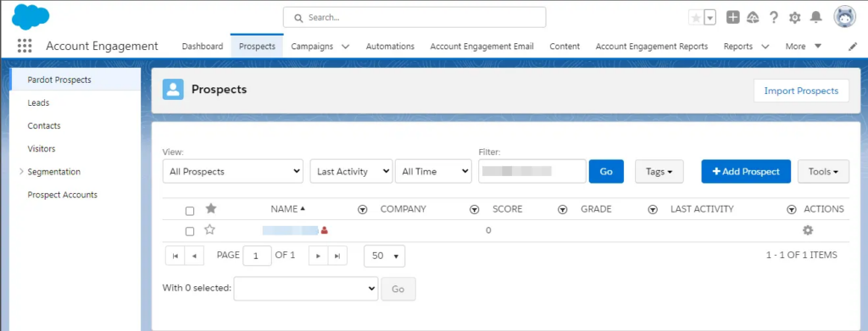Open the App Launcher grid icon
This screenshot has width=868, height=331.
25,46
